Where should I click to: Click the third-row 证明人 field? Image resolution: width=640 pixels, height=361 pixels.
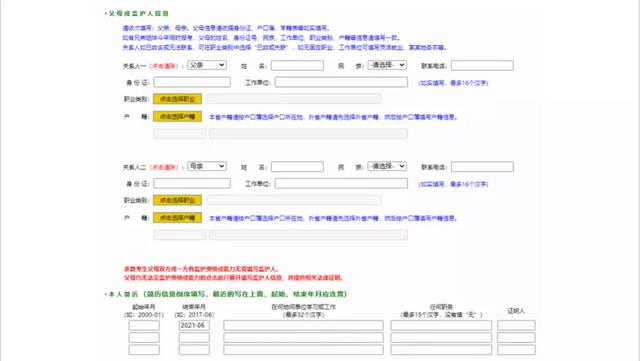[x=516, y=350]
